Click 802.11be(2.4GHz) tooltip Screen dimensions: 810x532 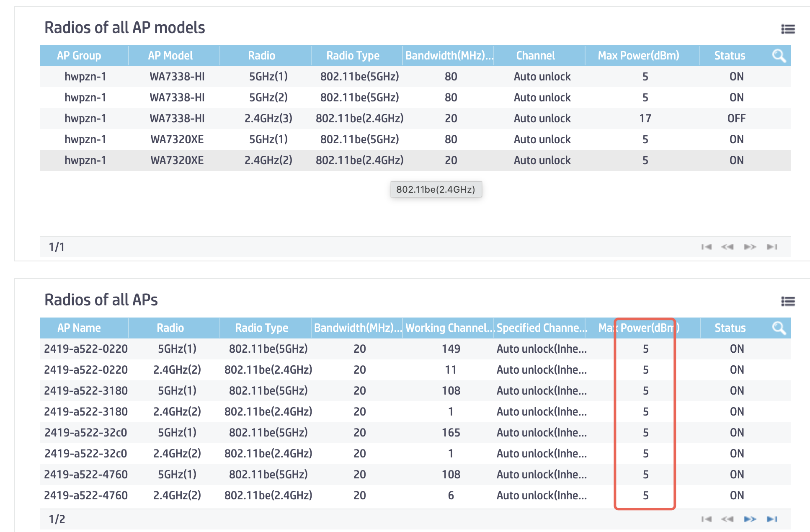point(436,189)
